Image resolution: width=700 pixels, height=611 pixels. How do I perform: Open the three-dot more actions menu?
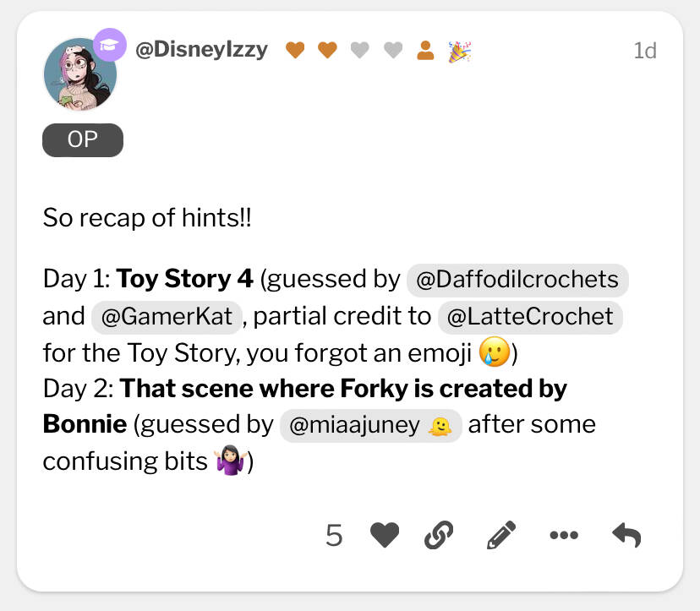click(563, 535)
